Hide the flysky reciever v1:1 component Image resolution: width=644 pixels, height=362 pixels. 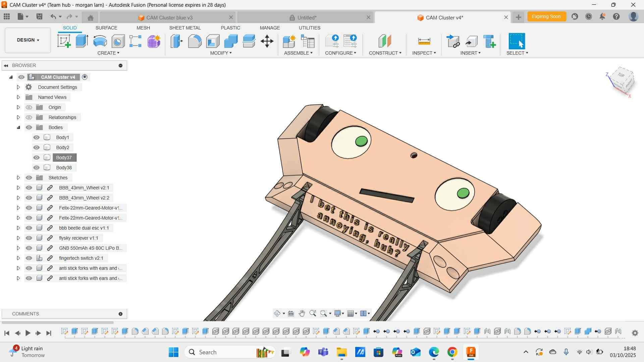tap(29, 238)
